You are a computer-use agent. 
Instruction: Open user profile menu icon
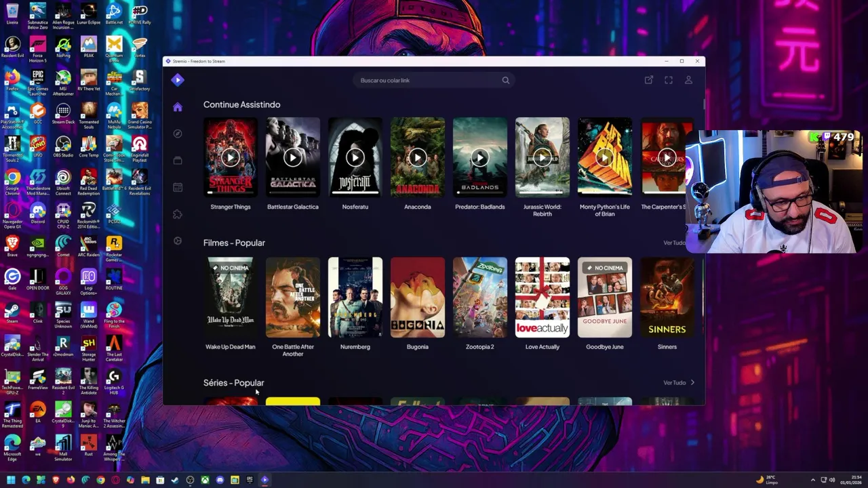pos(688,80)
